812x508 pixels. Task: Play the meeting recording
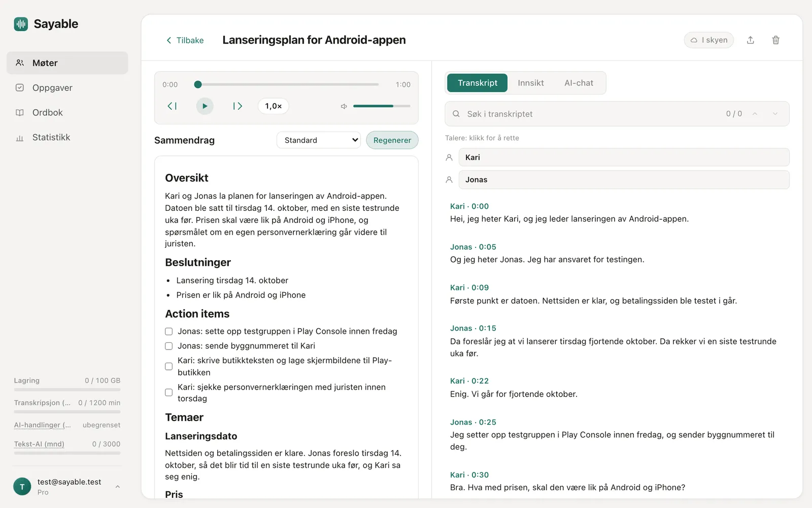205,106
